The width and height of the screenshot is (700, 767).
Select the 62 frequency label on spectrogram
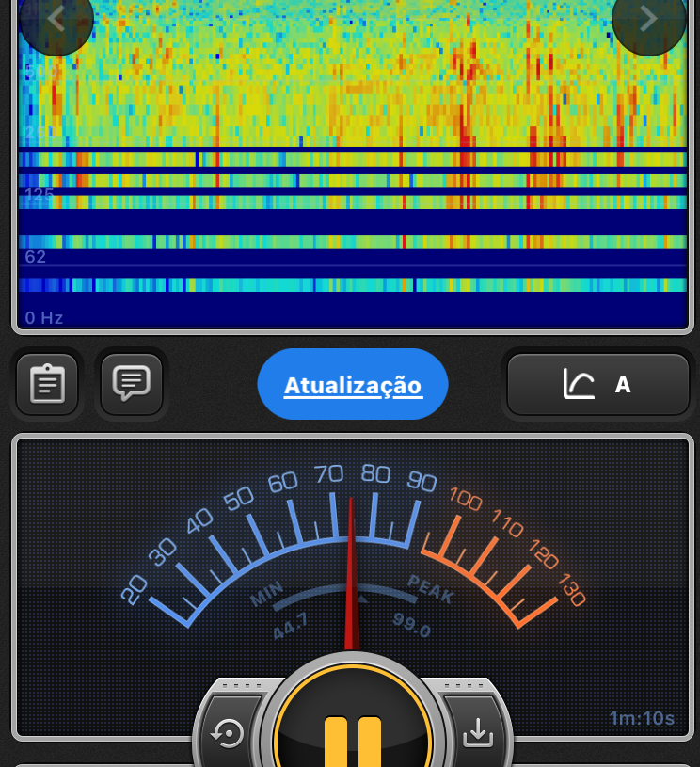35,257
